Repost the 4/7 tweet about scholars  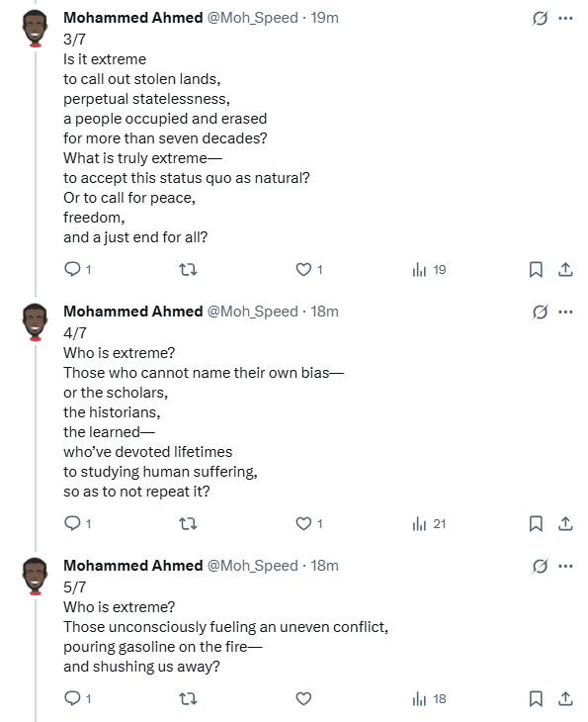[x=188, y=523]
